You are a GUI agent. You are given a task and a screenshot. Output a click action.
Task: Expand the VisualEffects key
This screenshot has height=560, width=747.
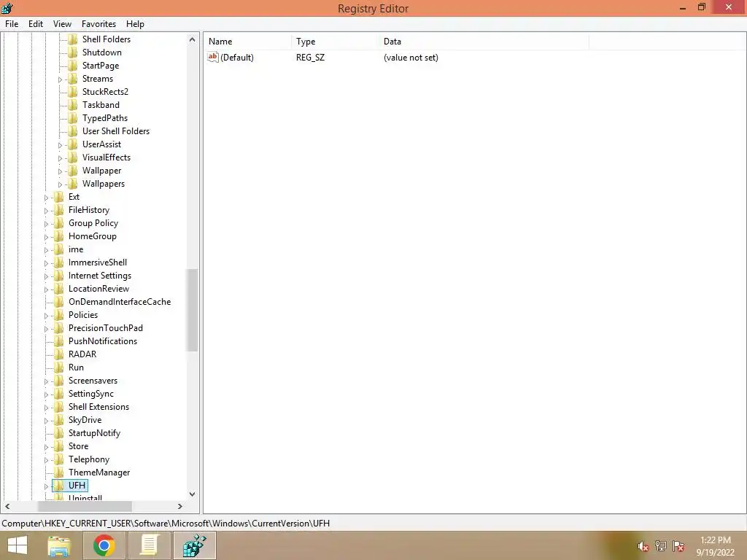[60, 158]
